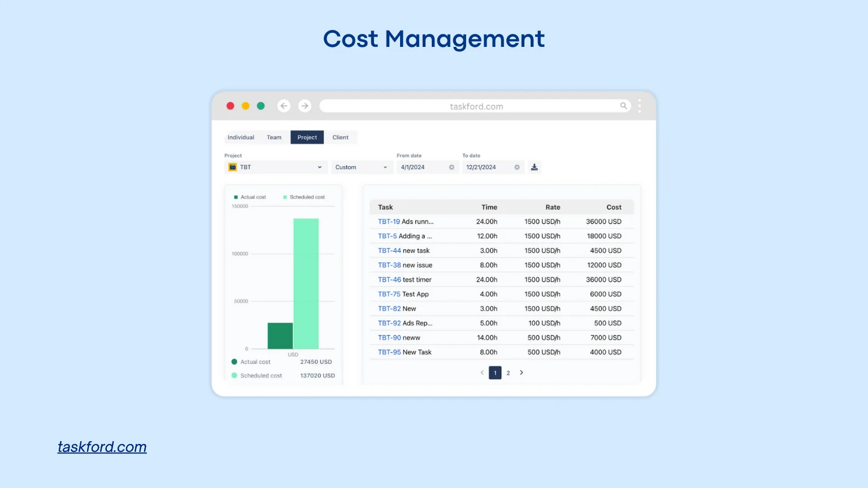The width and height of the screenshot is (868, 488).
Task: Go to previous page of tasks
Action: [x=482, y=373]
